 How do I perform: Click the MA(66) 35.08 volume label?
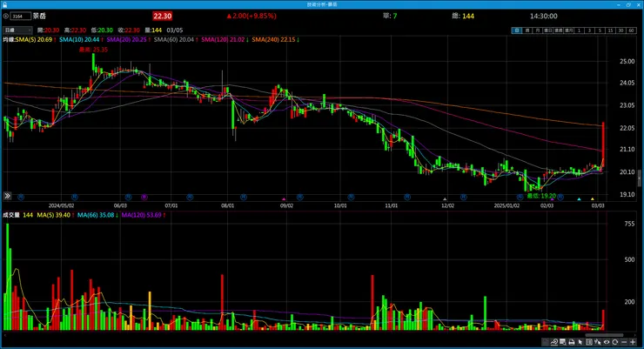pyautogui.click(x=96, y=215)
